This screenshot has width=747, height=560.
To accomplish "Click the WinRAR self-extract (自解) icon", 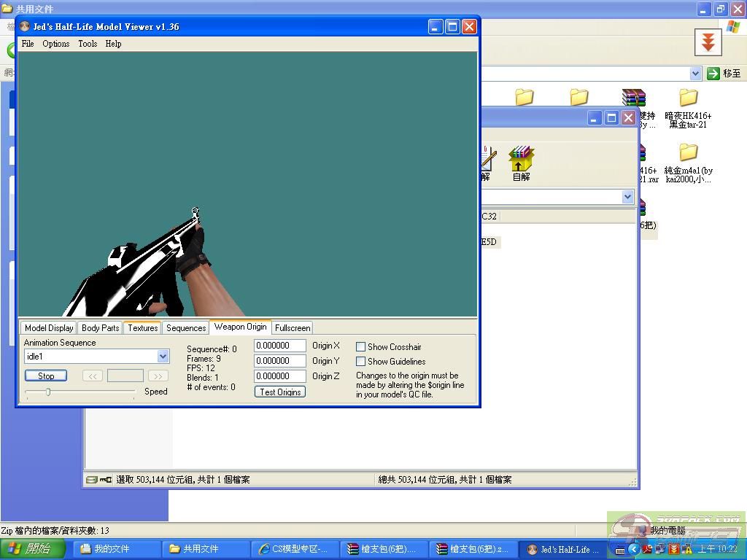I will tap(521, 159).
